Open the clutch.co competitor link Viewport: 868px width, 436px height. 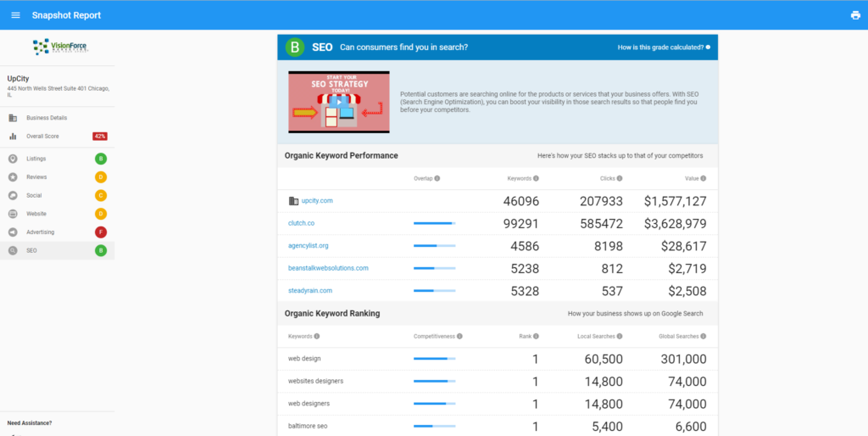[x=301, y=223]
